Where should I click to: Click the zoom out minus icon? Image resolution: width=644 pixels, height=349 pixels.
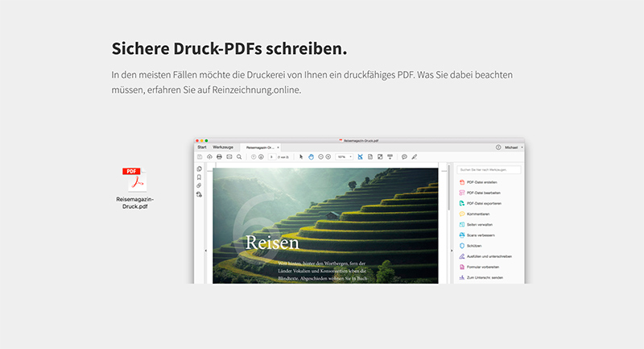pos(320,156)
